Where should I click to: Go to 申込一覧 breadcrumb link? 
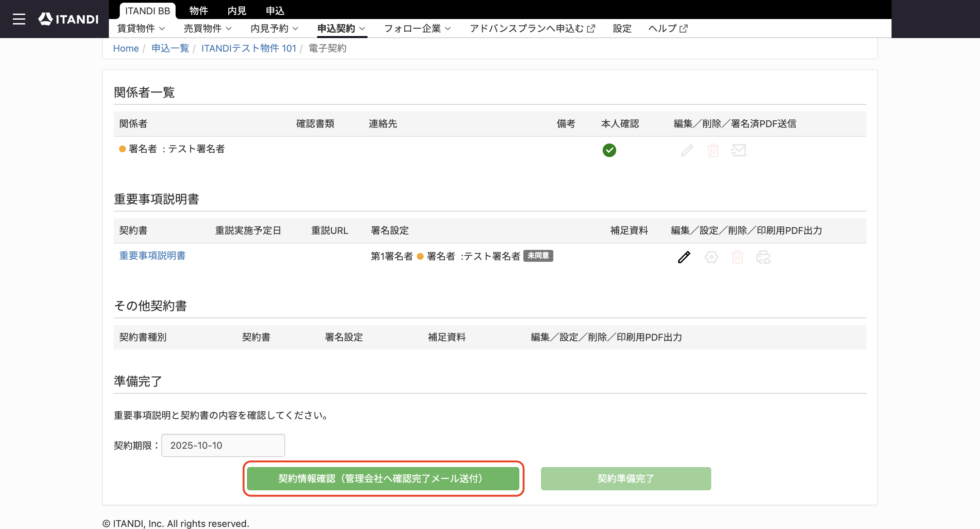[x=170, y=48]
